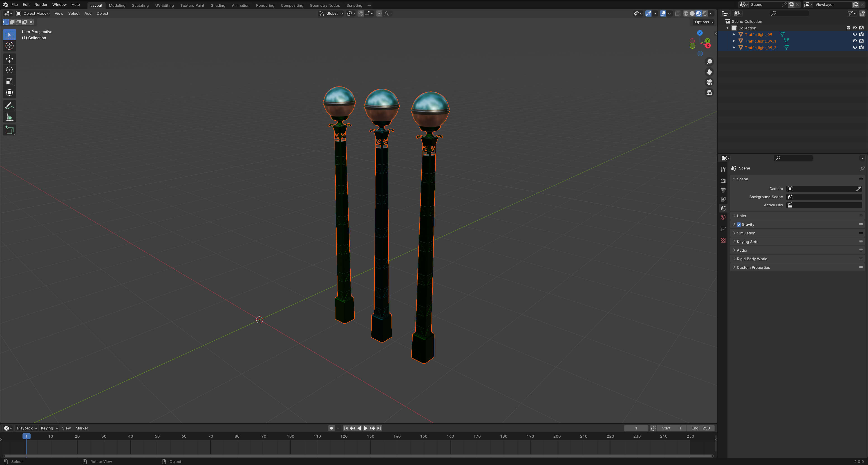
Task: Expand the Units panel
Action: (x=741, y=216)
